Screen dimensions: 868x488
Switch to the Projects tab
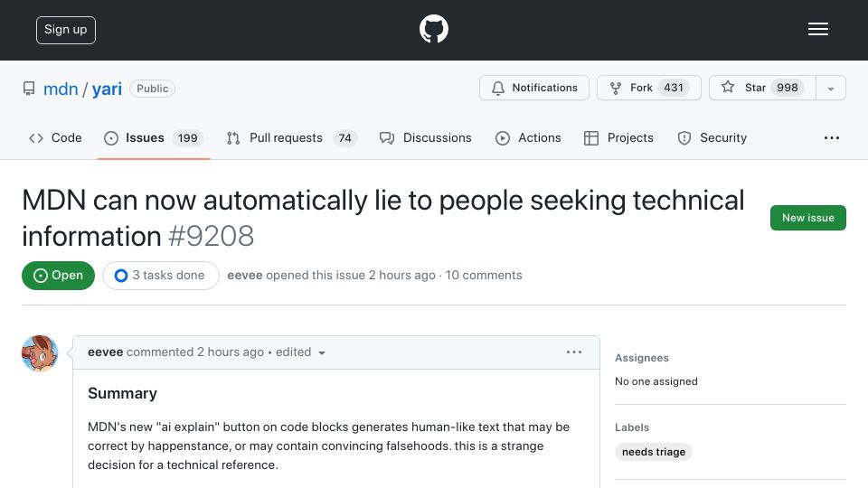pos(618,137)
